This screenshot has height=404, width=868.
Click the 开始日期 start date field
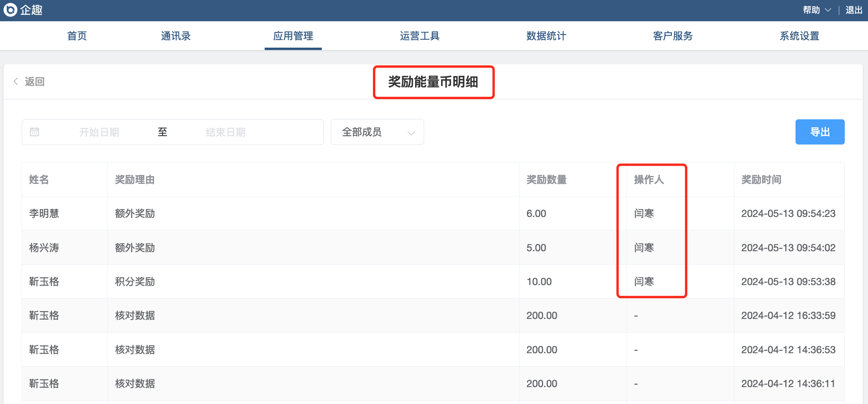tap(99, 132)
